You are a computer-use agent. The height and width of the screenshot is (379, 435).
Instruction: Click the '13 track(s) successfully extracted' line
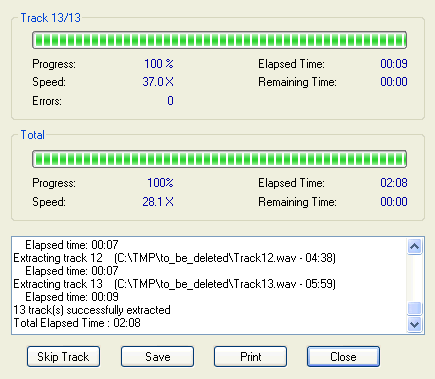point(92,310)
